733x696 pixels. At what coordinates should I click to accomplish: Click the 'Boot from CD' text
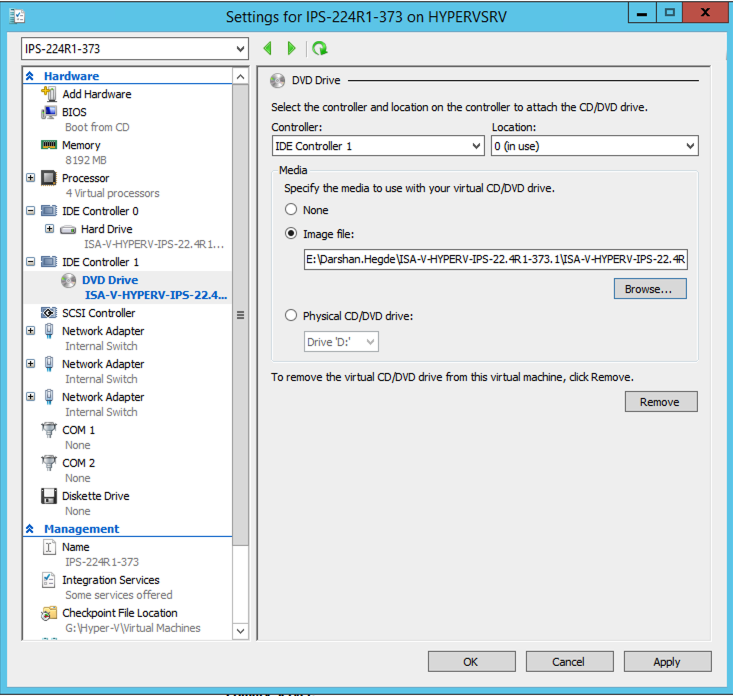[97, 127]
